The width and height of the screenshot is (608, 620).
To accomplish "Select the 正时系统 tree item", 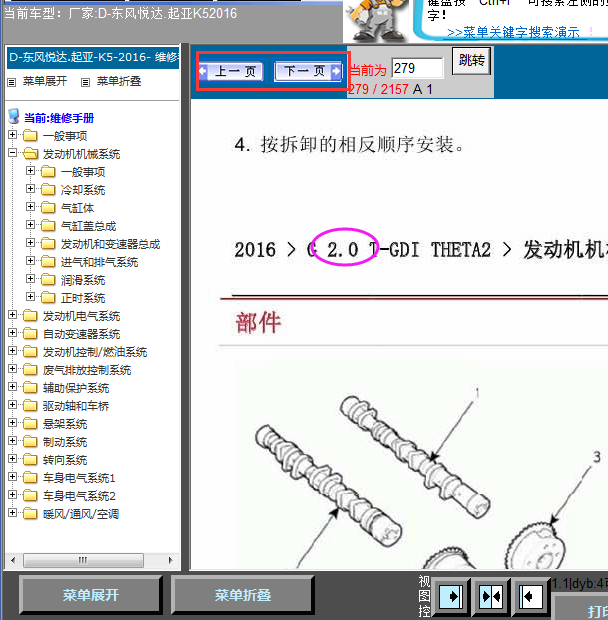I will 83,298.
